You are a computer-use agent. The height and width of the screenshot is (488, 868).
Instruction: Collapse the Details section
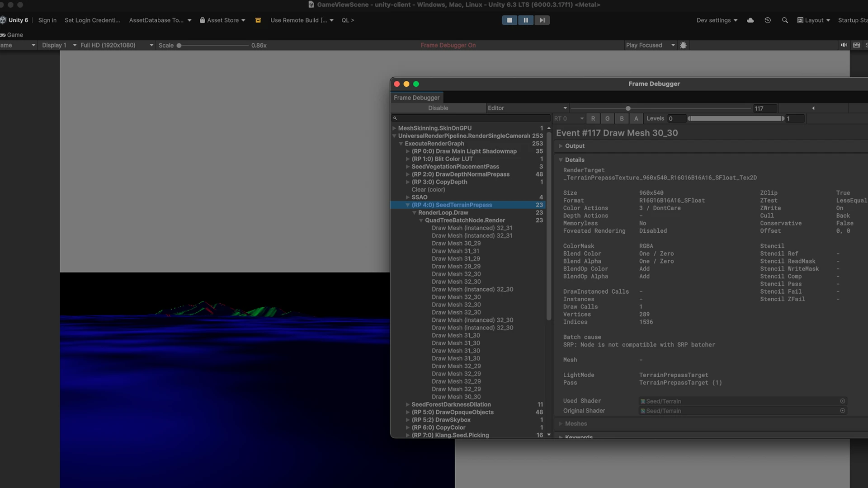pos(561,160)
